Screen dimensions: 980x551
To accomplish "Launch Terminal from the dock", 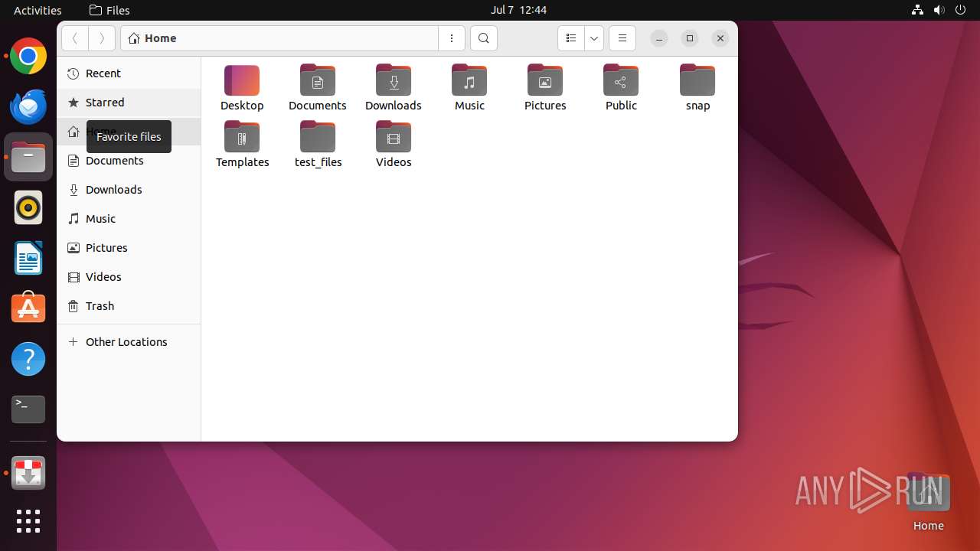I will pos(28,409).
